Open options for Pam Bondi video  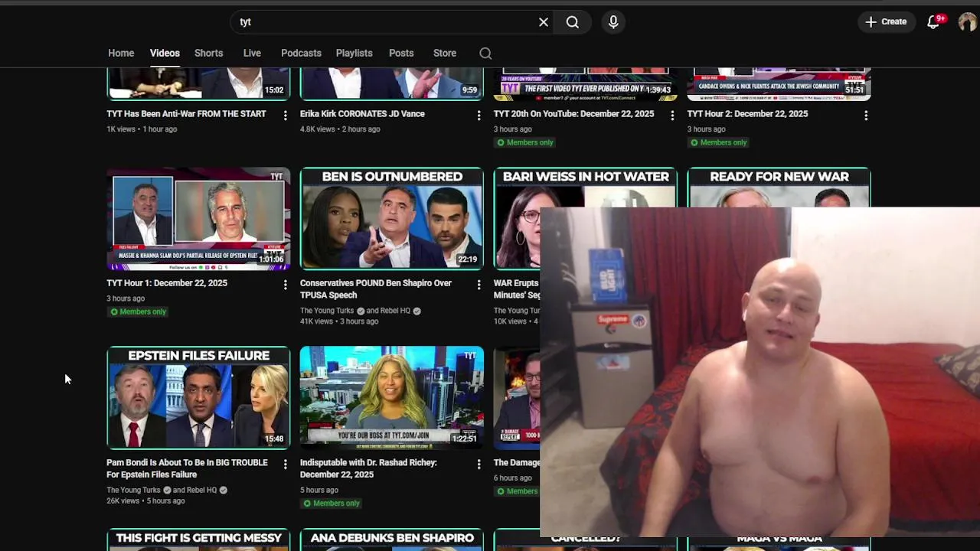[x=285, y=464]
